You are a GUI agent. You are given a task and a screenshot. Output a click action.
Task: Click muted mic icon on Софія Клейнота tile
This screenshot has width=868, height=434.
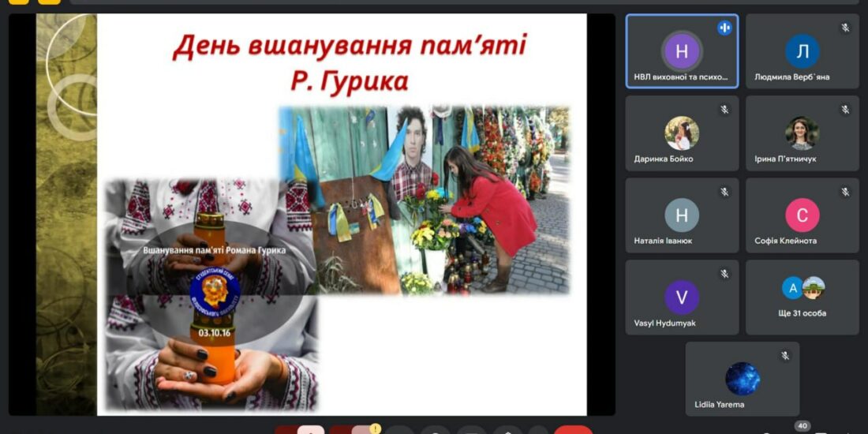click(845, 192)
